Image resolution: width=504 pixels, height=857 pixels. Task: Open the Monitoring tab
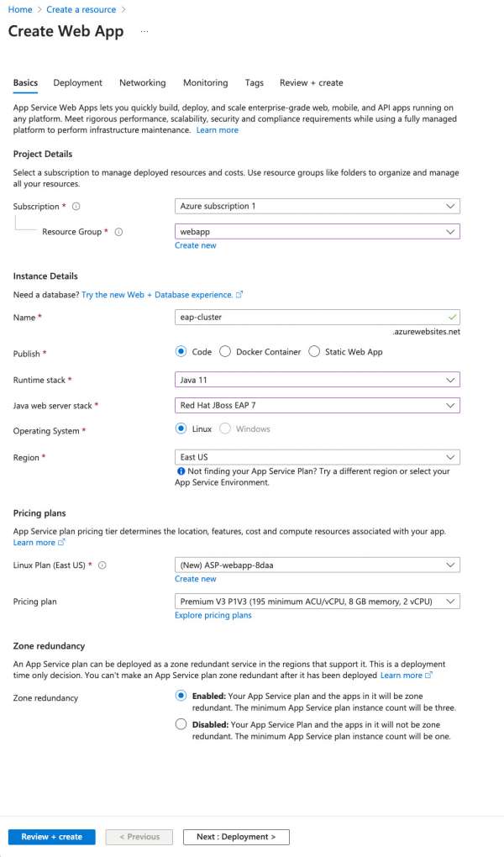(205, 83)
